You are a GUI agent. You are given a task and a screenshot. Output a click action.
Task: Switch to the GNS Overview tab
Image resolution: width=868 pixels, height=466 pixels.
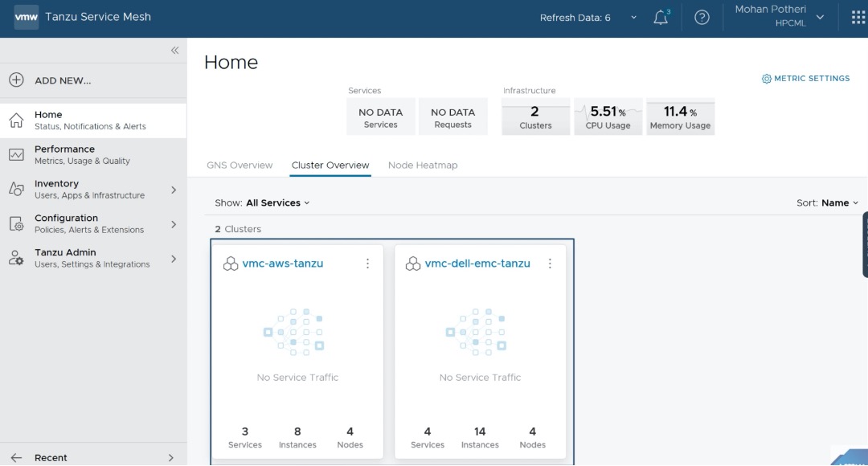pos(240,166)
